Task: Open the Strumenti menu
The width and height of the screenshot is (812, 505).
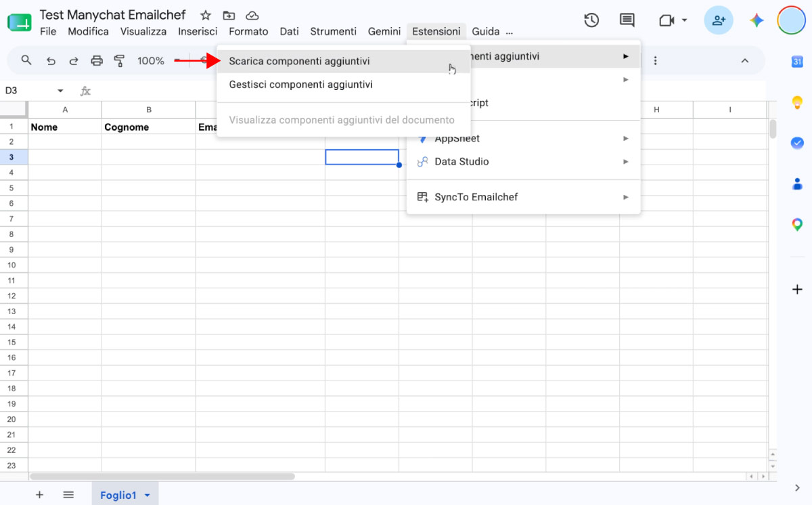Action: point(333,31)
